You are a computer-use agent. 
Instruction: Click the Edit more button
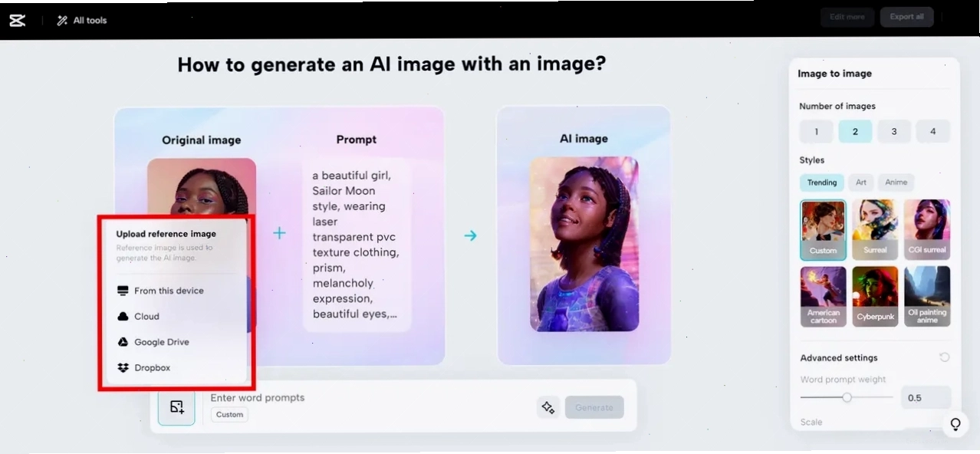click(847, 17)
